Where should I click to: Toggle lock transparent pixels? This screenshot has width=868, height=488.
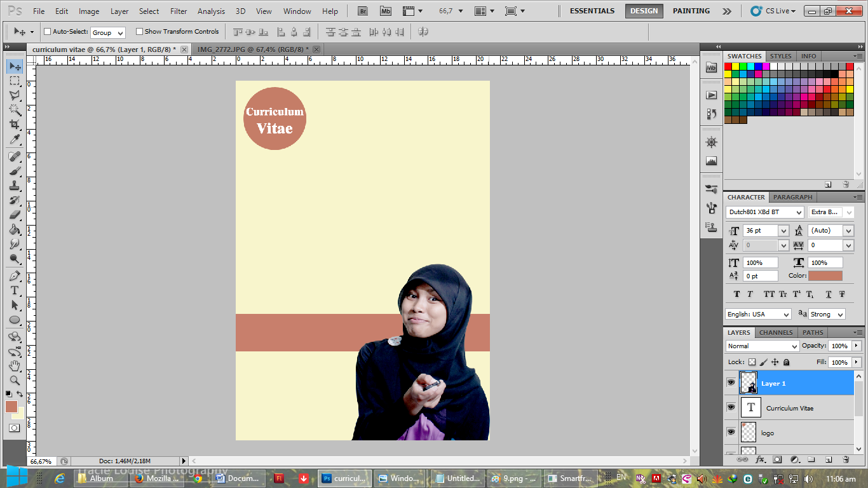(x=752, y=362)
